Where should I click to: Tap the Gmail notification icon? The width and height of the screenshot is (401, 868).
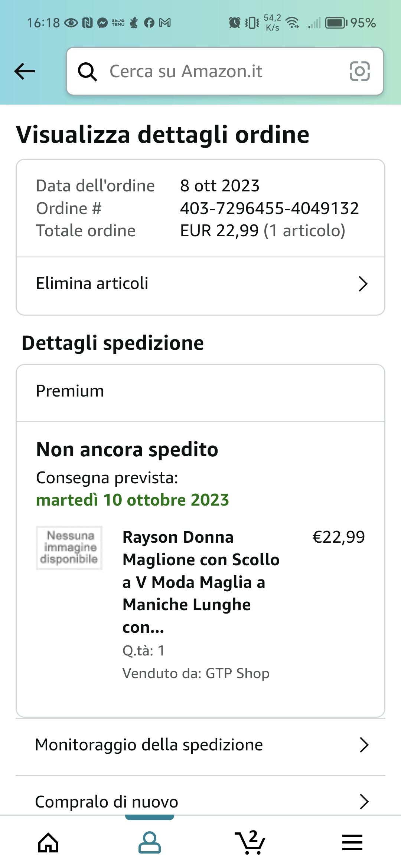[x=165, y=23]
